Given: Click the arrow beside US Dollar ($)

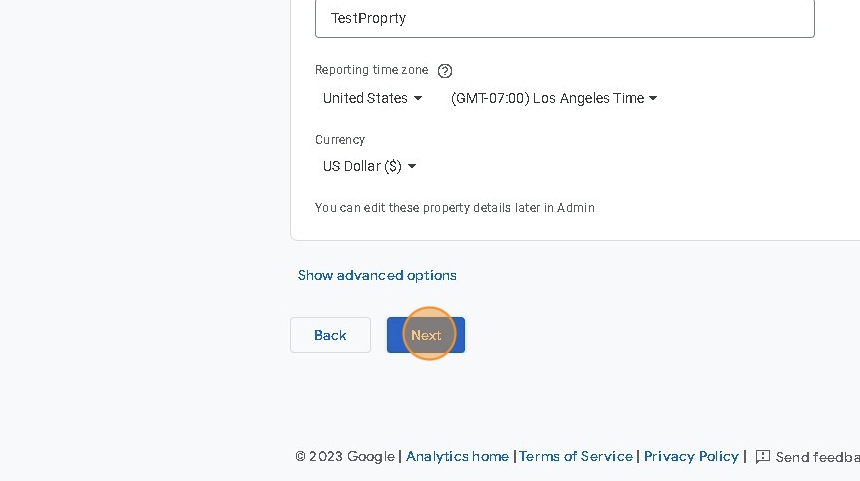Looking at the screenshot, I should tap(412, 167).
